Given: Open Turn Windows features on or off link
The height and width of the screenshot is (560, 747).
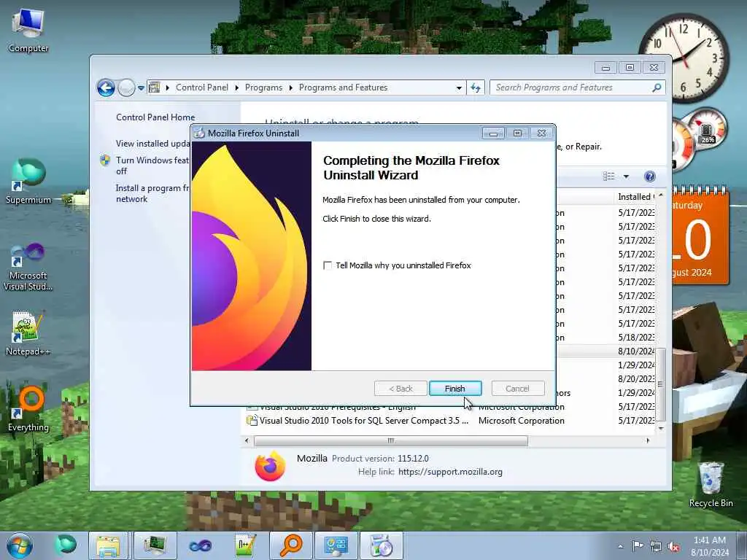Looking at the screenshot, I should (152, 166).
